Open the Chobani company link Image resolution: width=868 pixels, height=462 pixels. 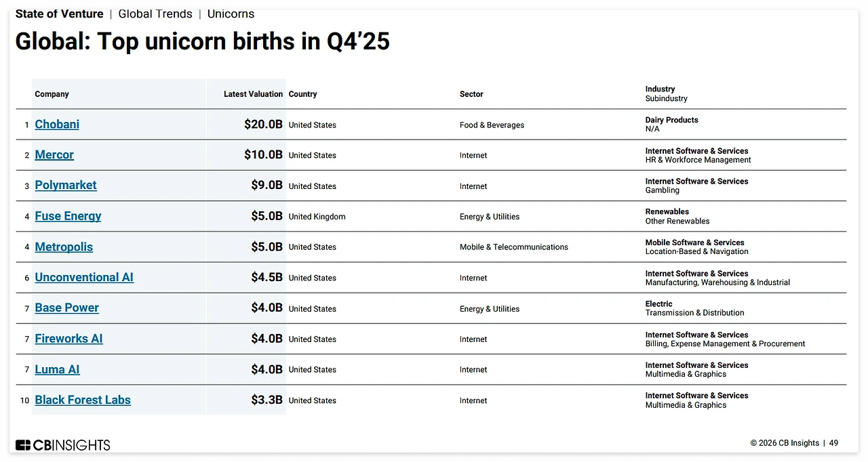57,125
